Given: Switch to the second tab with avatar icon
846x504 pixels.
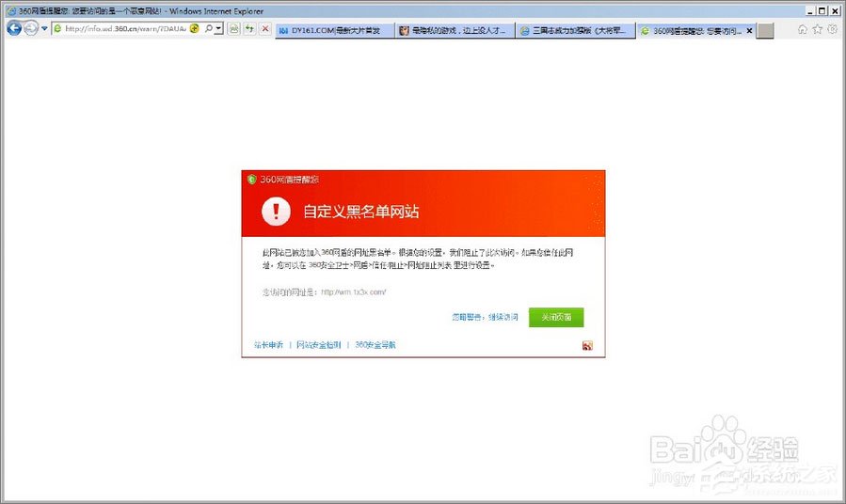Looking at the screenshot, I should (455, 30).
